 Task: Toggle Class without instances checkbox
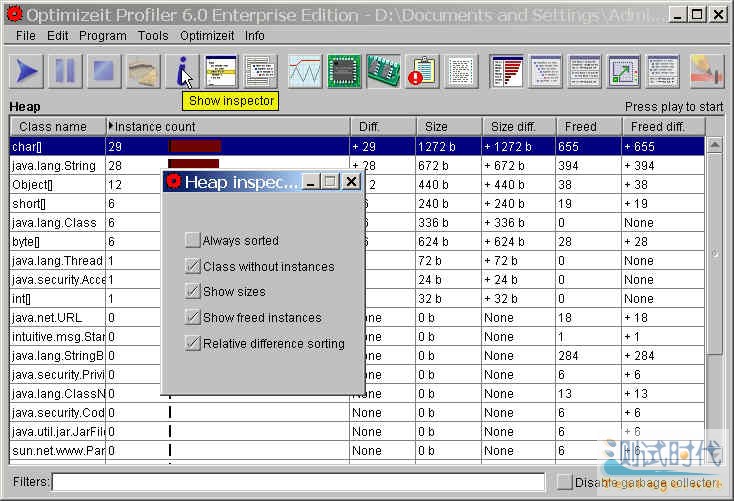pyautogui.click(x=192, y=266)
